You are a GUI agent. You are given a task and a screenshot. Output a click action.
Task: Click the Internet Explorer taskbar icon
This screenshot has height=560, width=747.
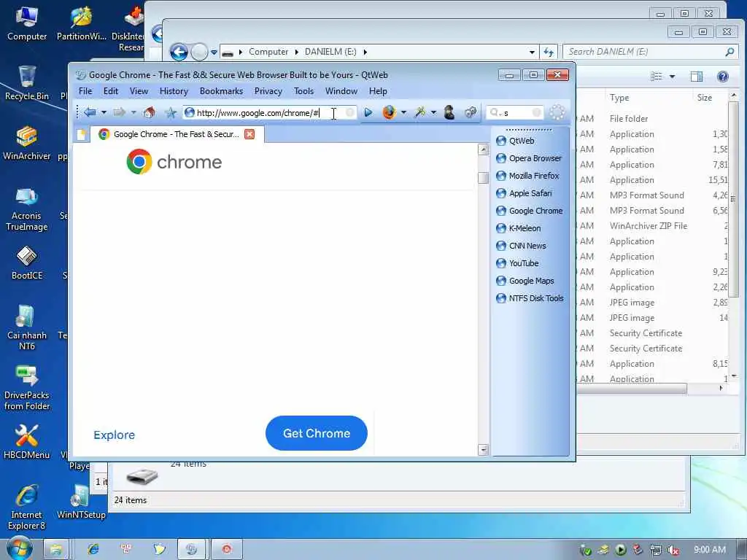click(x=93, y=549)
